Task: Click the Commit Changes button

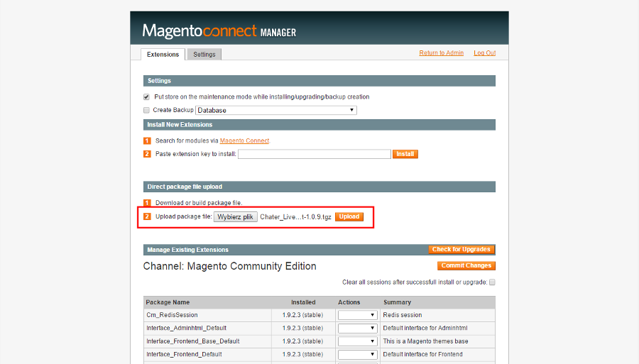Action: pos(466,265)
